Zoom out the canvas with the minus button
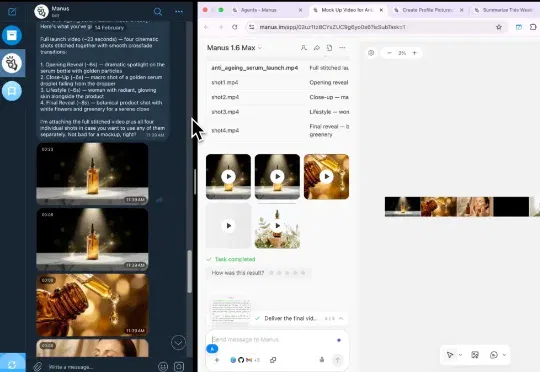Screen dimensions: 540x372 (x=390, y=53)
